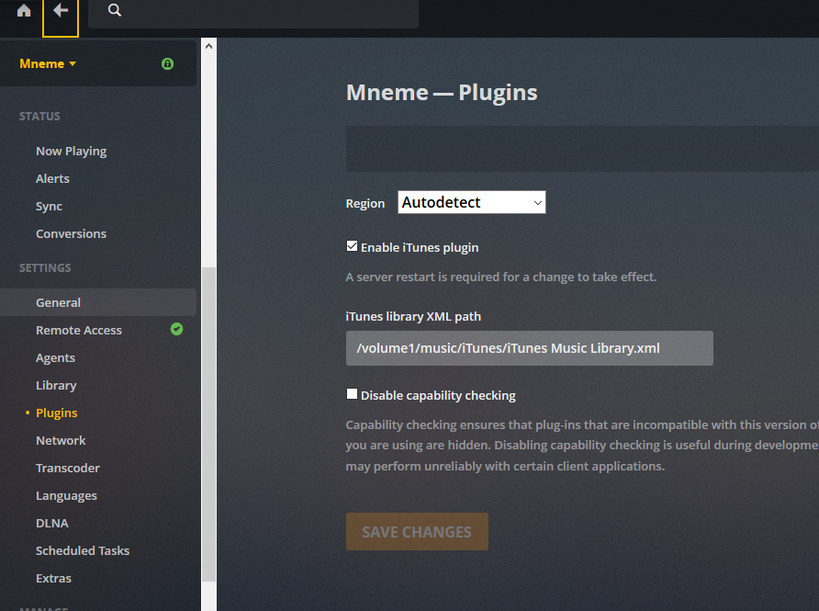Click the top search input bar

coord(253,12)
